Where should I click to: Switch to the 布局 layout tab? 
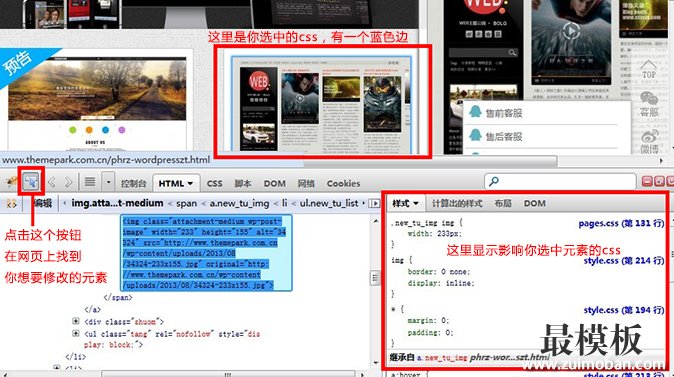click(x=502, y=203)
